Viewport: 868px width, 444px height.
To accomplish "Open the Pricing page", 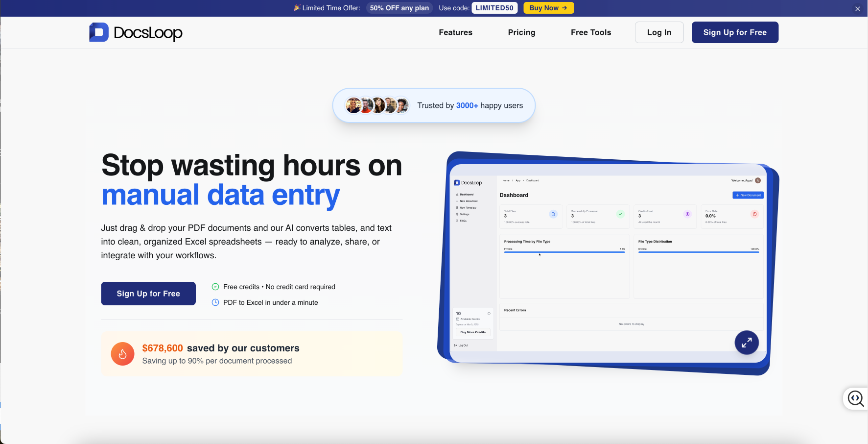I will [521, 32].
